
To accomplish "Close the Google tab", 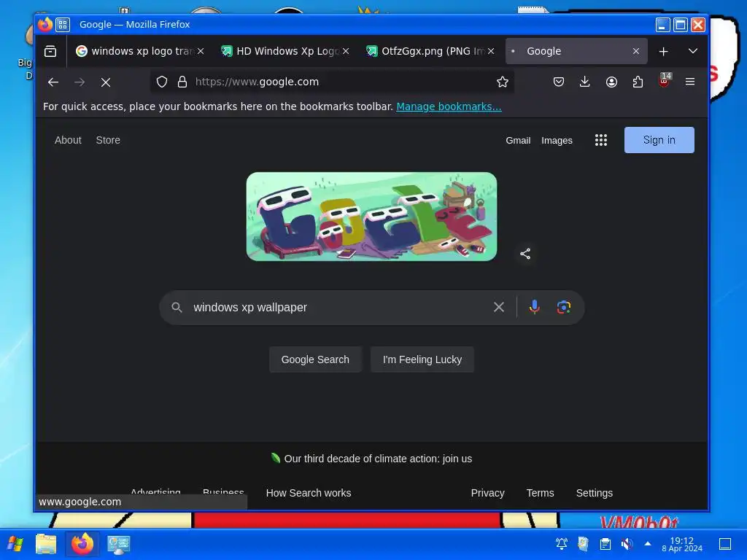I will [x=636, y=51].
